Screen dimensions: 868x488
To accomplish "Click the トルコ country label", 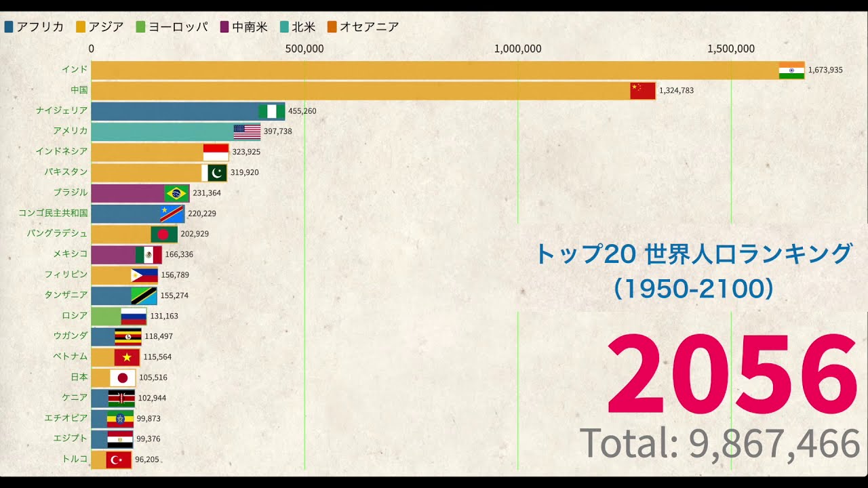I will pos(75,459).
